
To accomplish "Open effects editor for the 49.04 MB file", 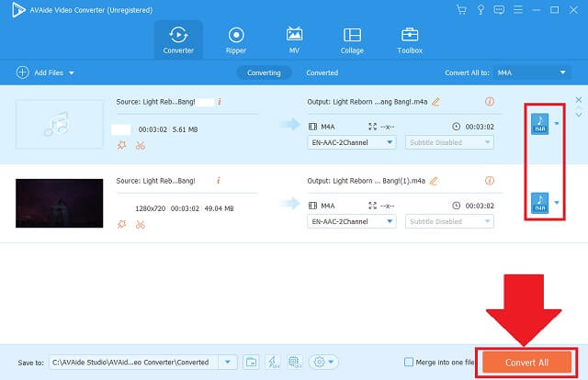I will (x=121, y=224).
